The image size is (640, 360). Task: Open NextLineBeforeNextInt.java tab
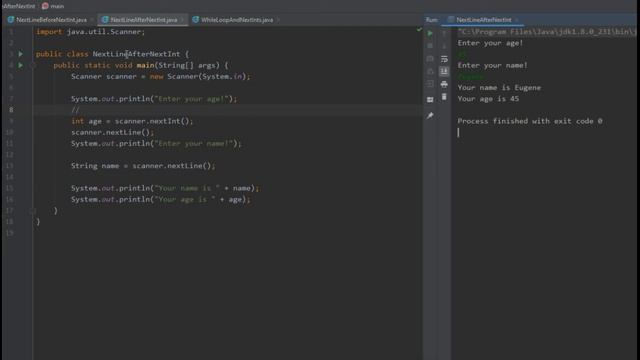click(x=51, y=20)
